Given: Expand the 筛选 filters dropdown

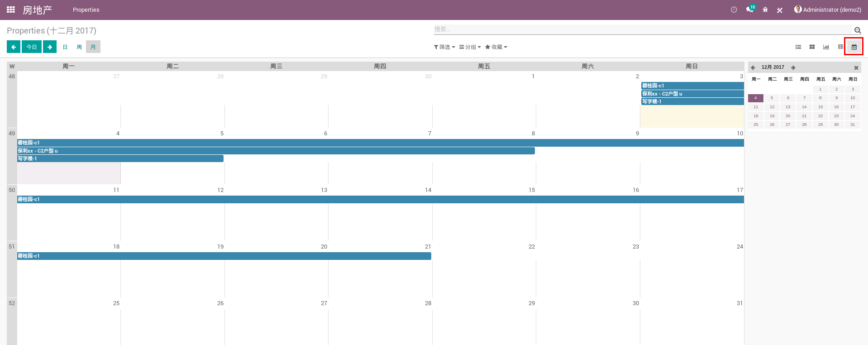Looking at the screenshot, I should tap(444, 47).
